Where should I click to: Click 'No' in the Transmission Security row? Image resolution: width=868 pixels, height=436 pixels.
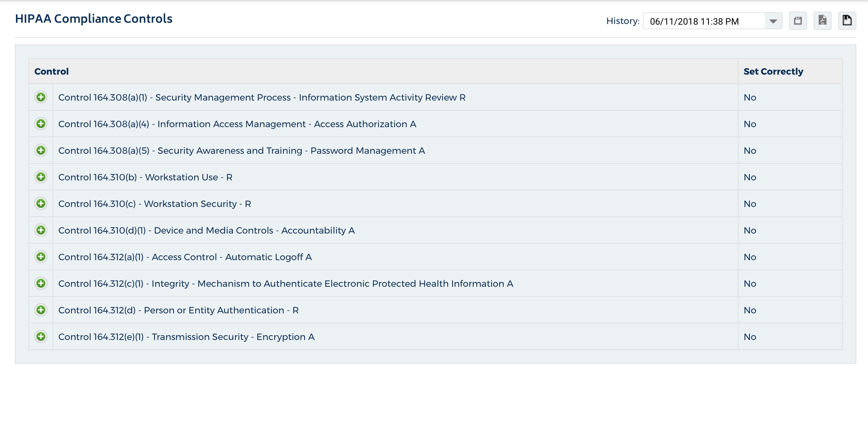(750, 337)
